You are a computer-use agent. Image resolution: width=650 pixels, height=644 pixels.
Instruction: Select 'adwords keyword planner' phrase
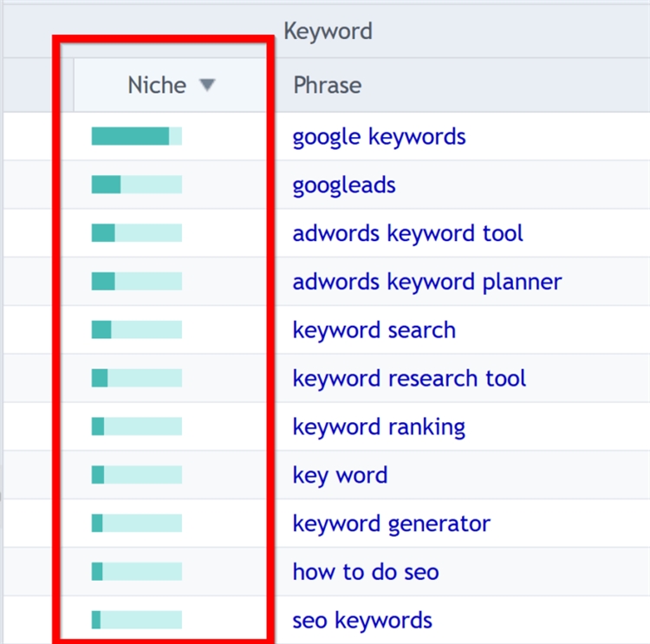pyautogui.click(x=426, y=283)
